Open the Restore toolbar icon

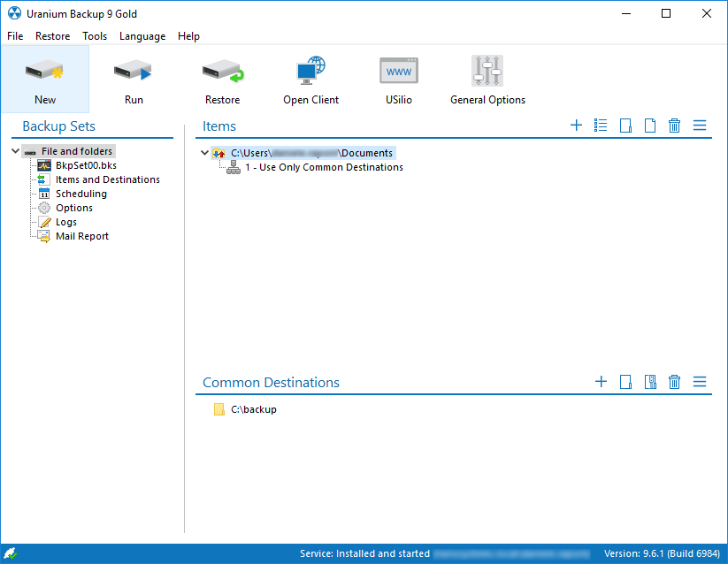[x=222, y=80]
